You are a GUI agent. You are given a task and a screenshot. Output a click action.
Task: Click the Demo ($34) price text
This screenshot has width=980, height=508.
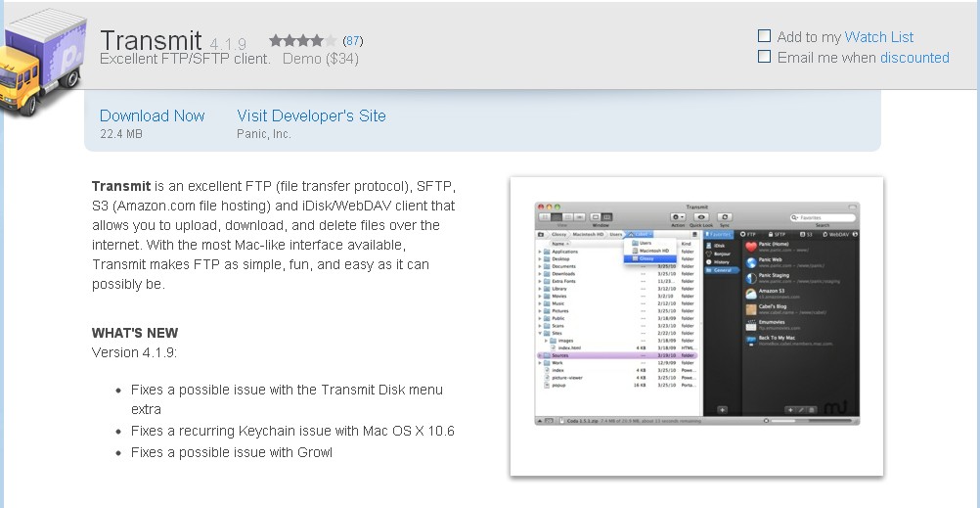pyautogui.click(x=321, y=59)
